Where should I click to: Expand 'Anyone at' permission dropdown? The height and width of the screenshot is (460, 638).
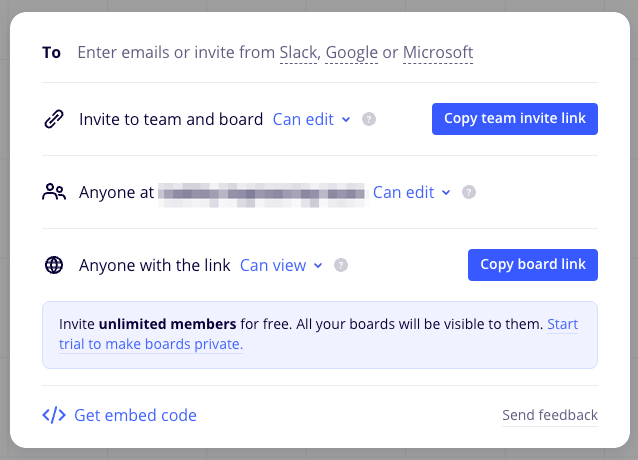412,192
